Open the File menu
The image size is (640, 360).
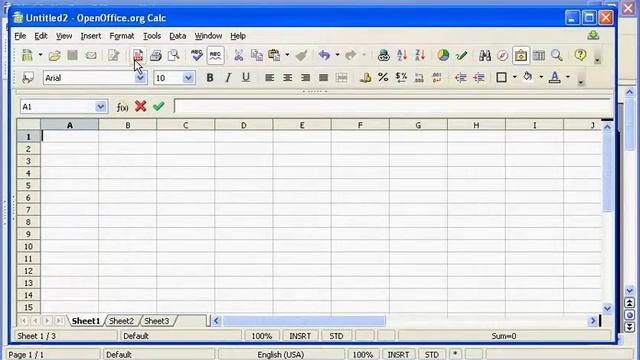[x=20, y=36]
